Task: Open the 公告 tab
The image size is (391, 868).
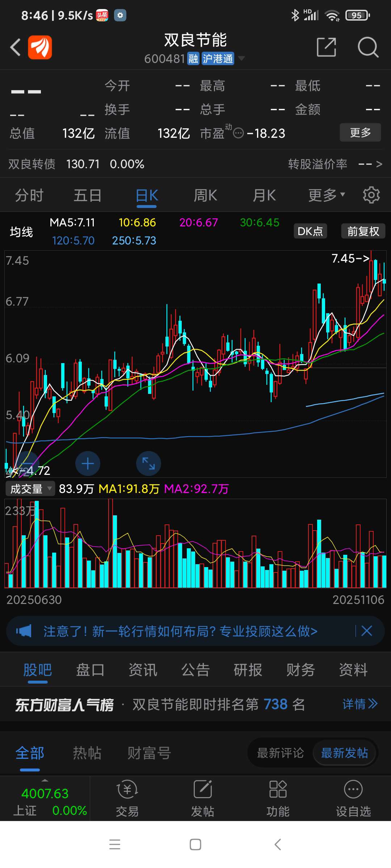Action: pyautogui.click(x=195, y=670)
